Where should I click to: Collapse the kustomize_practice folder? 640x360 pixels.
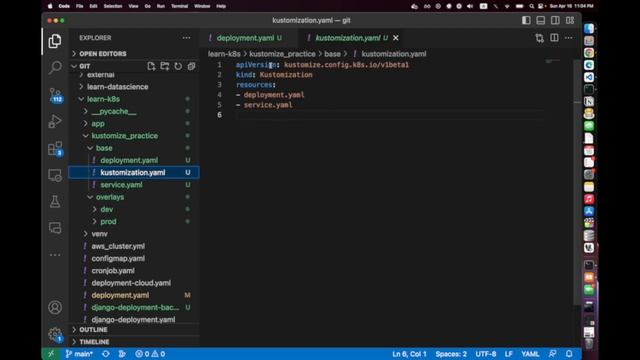[x=124, y=136]
